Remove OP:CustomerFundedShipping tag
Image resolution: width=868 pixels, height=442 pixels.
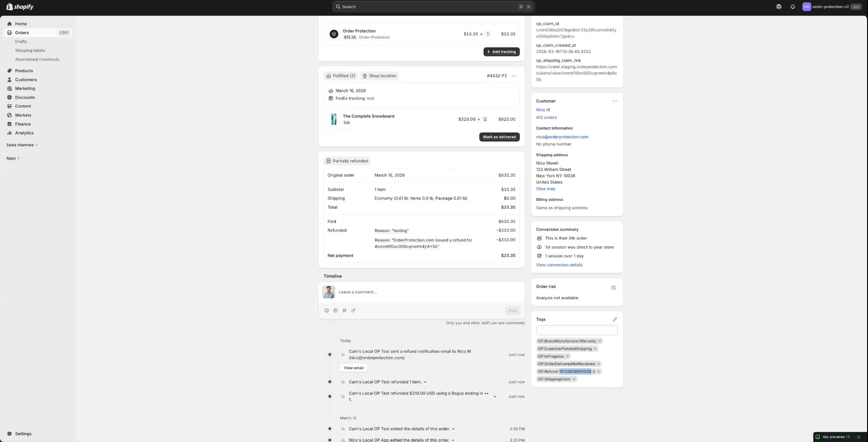pyautogui.click(x=595, y=349)
